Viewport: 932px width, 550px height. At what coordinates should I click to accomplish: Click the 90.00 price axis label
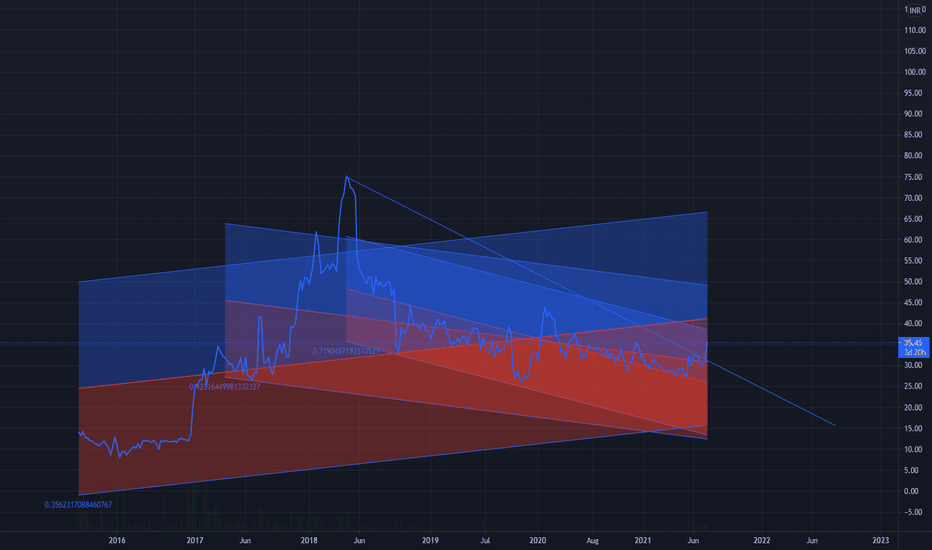pyautogui.click(x=913, y=114)
